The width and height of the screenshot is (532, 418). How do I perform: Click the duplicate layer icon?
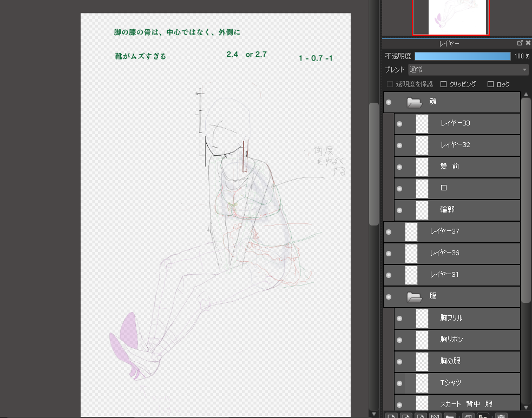468,416
